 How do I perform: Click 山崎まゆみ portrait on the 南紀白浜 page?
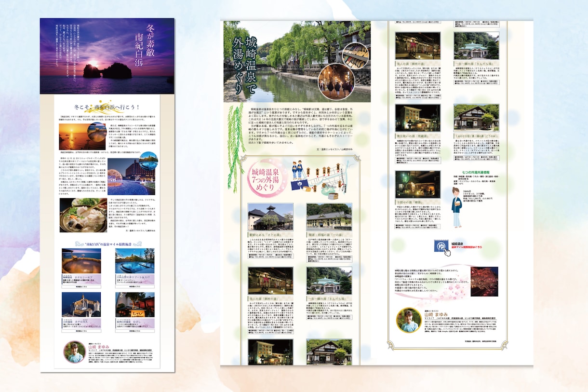[74, 351]
